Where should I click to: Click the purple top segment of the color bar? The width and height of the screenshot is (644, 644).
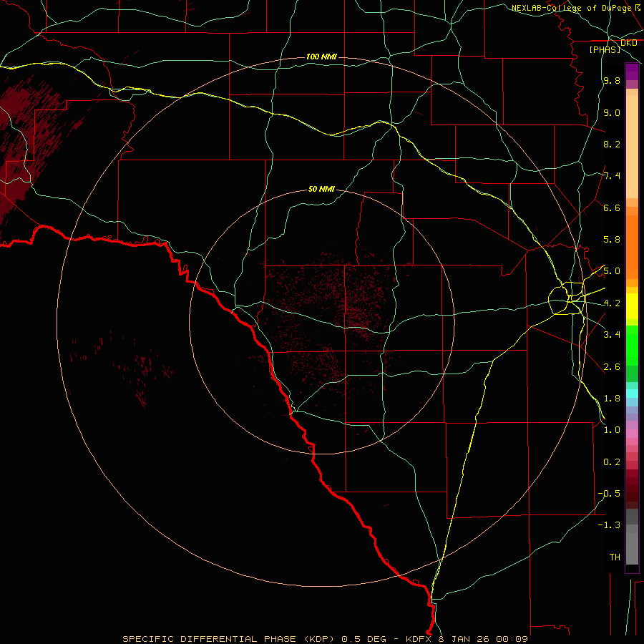tap(632, 72)
